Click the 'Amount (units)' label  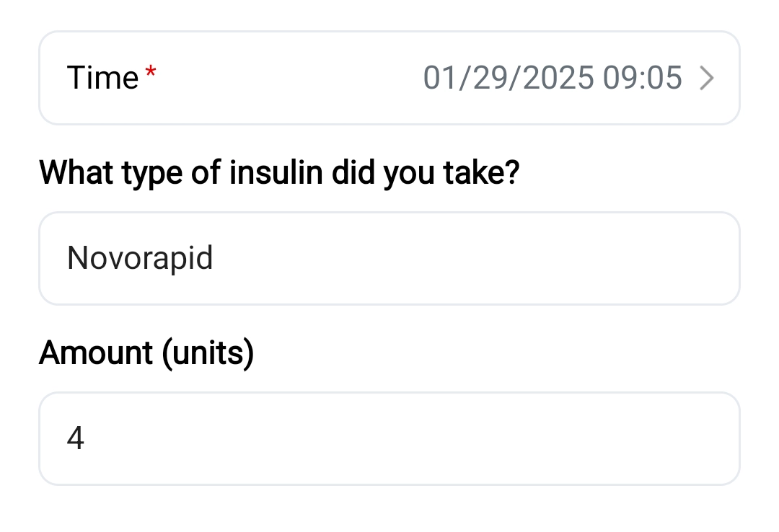(x=146, y=353)
